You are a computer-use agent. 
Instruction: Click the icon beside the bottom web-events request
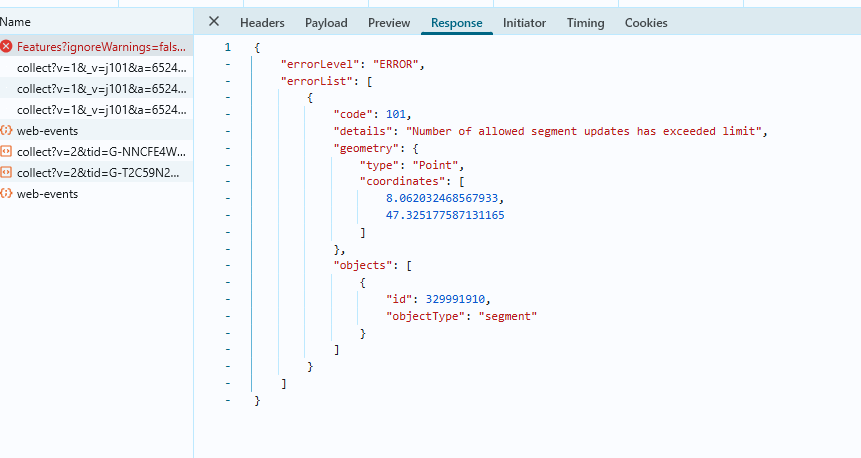click(7, 194)
